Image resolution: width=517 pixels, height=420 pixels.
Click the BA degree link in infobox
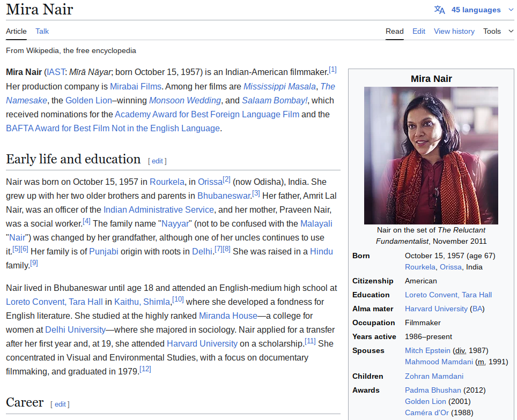point(477,309)
